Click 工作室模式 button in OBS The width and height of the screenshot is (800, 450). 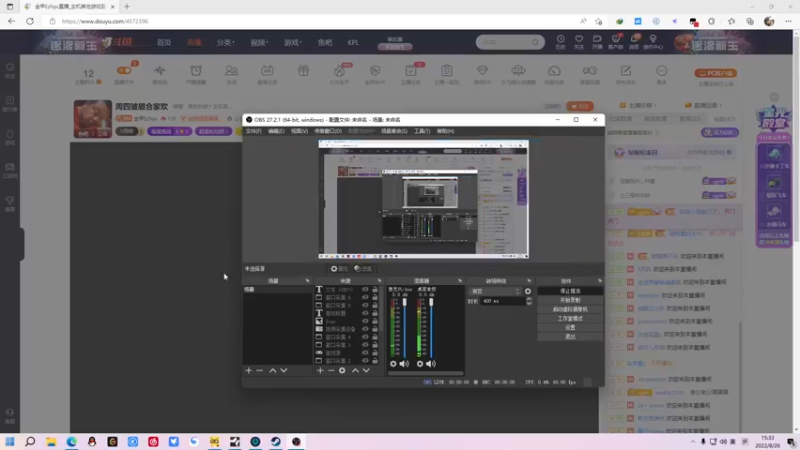570,318
